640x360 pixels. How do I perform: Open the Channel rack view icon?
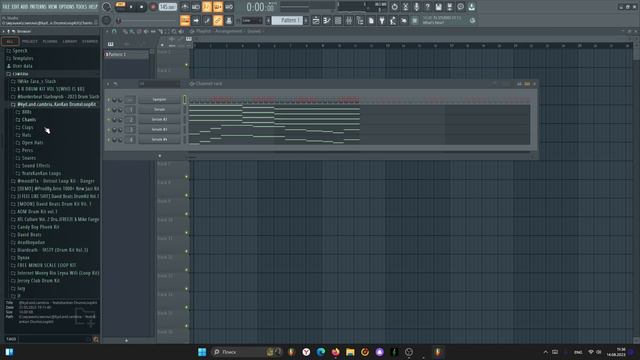pos(338,20)
